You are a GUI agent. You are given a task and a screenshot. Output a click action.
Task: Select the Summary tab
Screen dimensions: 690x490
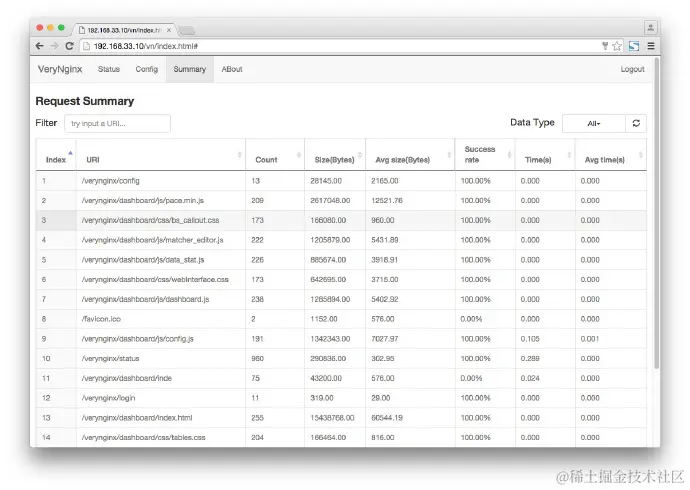[x=190, y=69]
